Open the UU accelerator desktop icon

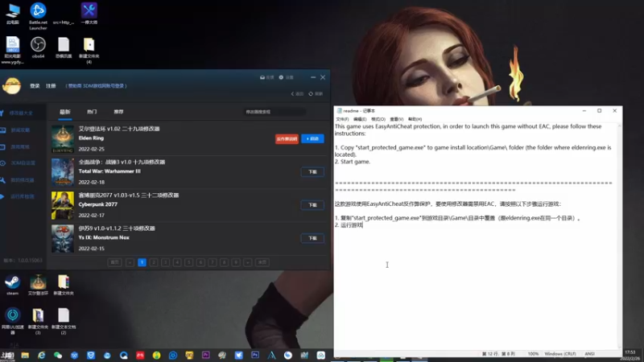coord(12,321)
